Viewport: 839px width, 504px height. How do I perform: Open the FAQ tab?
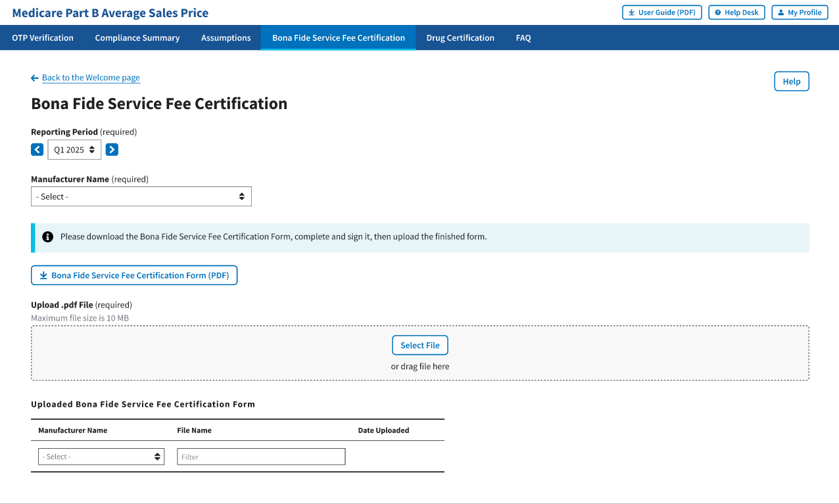[523, 38]
